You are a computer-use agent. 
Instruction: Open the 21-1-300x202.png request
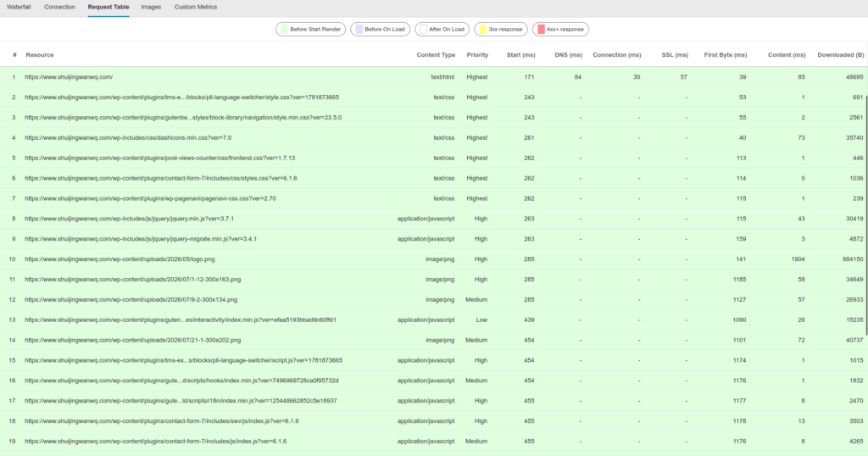point(132,341)
